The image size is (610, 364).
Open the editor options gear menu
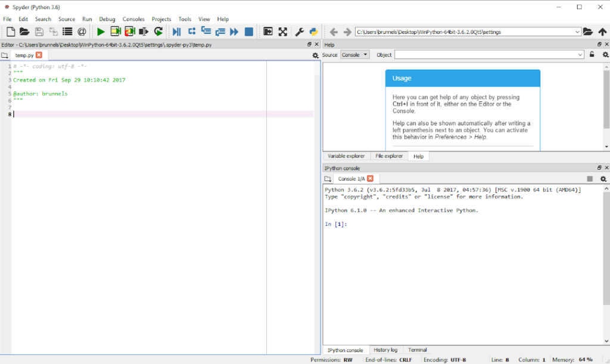tap(315, 55)
